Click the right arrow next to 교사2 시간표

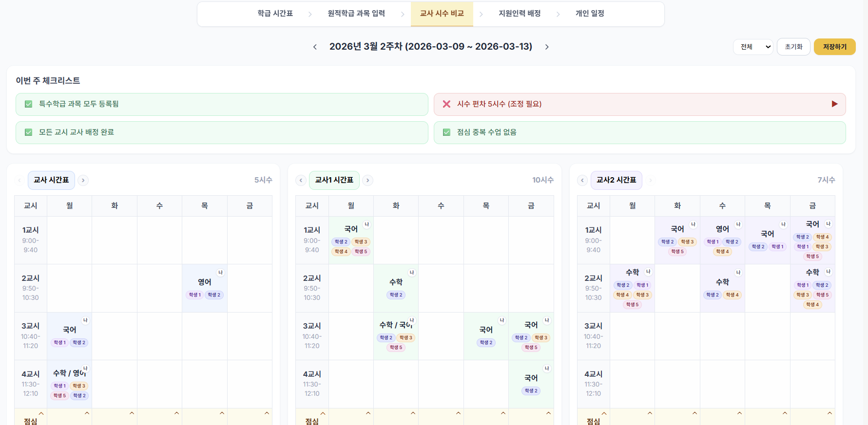point(650,180)
